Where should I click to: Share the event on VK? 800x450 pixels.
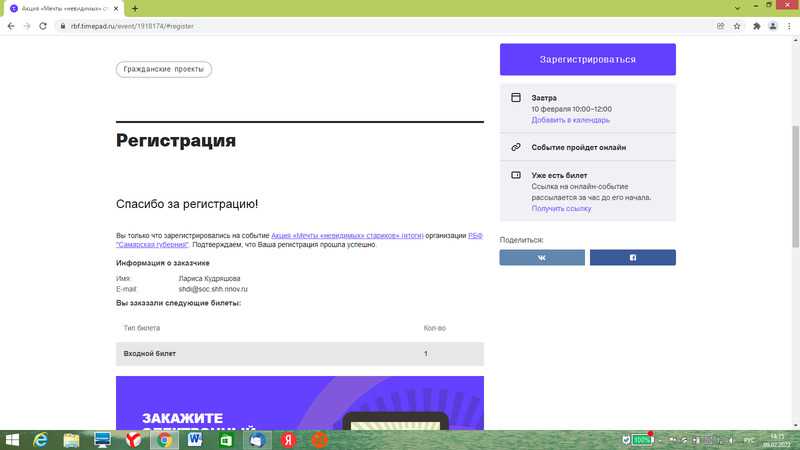point(542,258)
